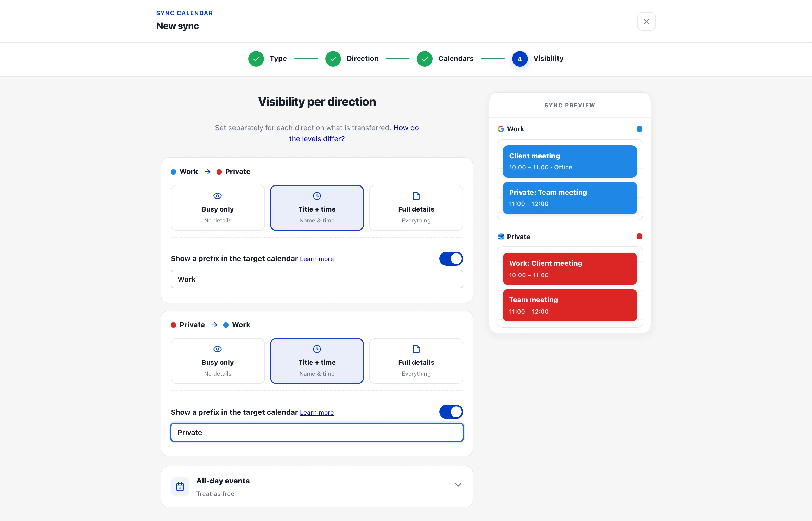The width and height of the screenshot is (812, 521).
Task: Click the 'Work' prefix input field
Action: point(317,279)
